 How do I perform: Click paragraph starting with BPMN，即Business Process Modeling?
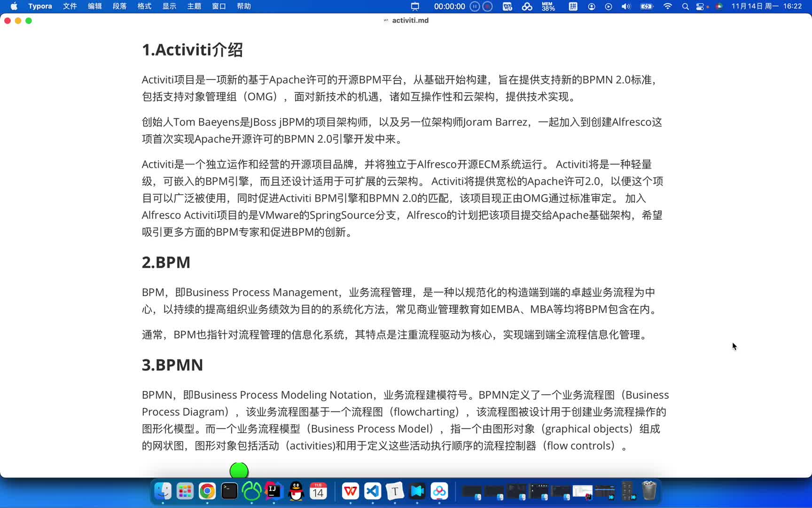pyautogui.click(x=405, y=420)
